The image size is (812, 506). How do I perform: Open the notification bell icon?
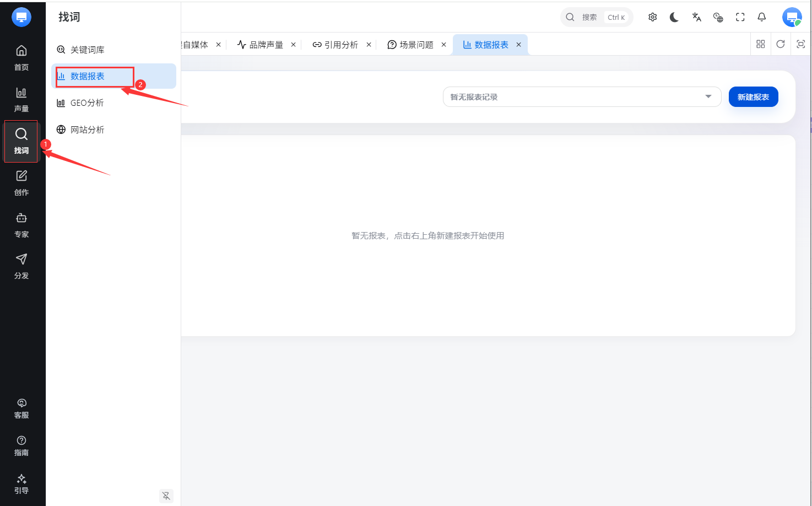tap(762, 17)
